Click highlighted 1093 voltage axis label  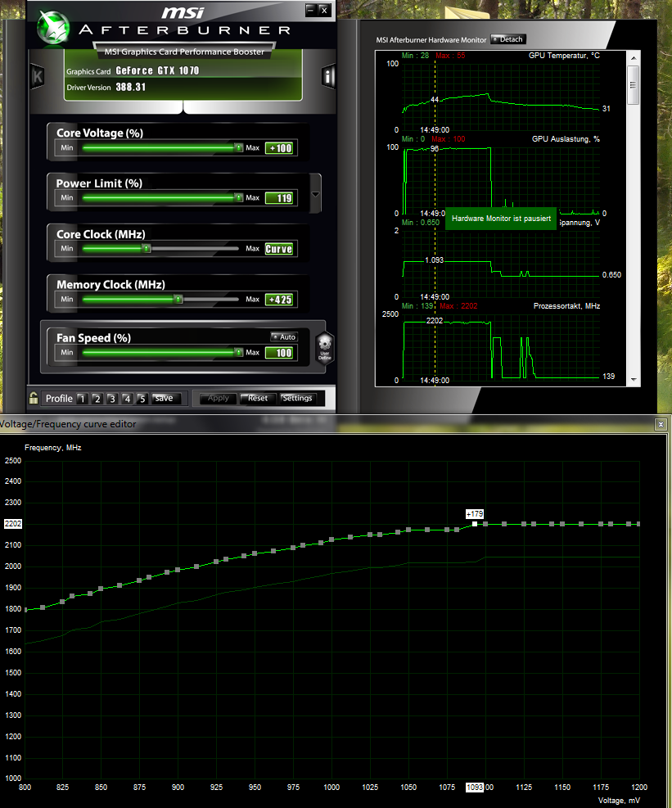coord(475,787)
